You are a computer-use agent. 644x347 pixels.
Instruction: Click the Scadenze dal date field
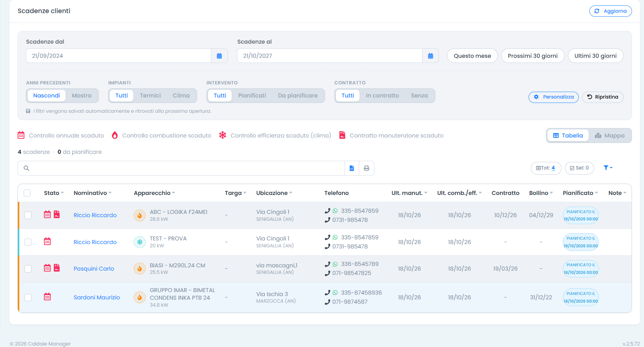pyautogui.click(x=118, y=56)
